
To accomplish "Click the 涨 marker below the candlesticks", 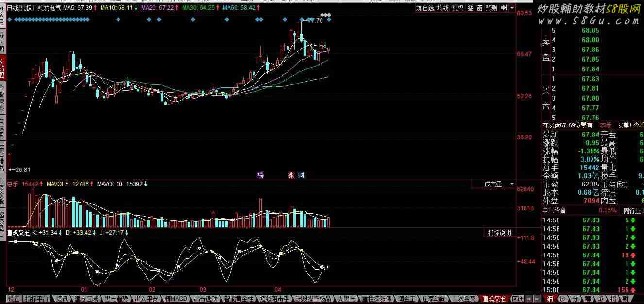I will [x=291, y=175].
